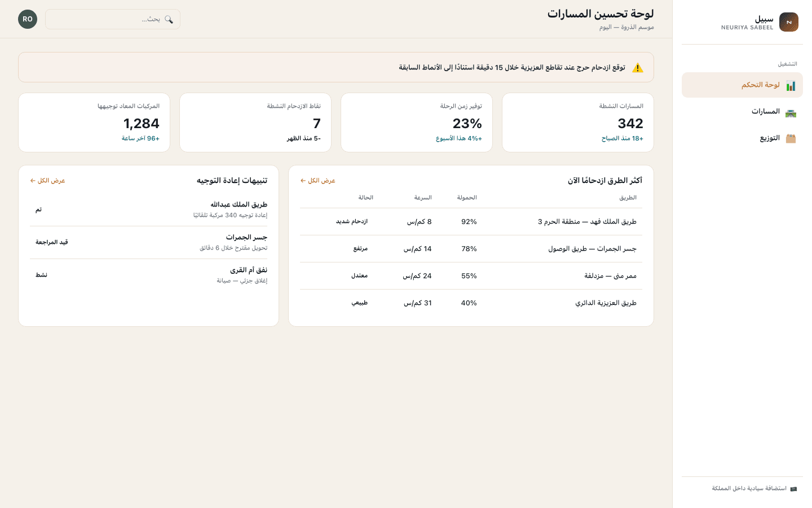This screenshot has width=812, height=508.
Task: Click the المركبات المعاد توجيهها 1,284 card
Action: click(94, 122)
